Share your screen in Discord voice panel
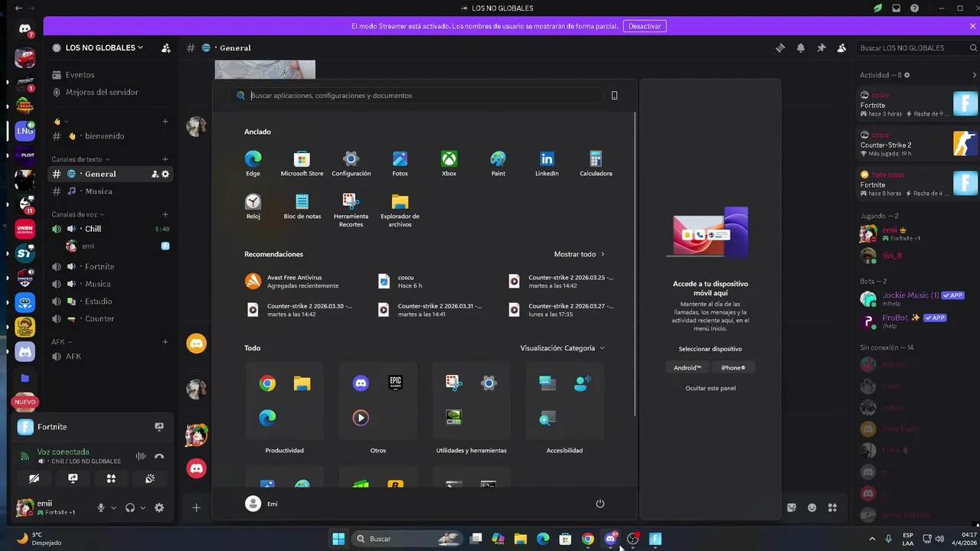Image resolution: width=980 pixels, height=551 pixels. [73, 478]
